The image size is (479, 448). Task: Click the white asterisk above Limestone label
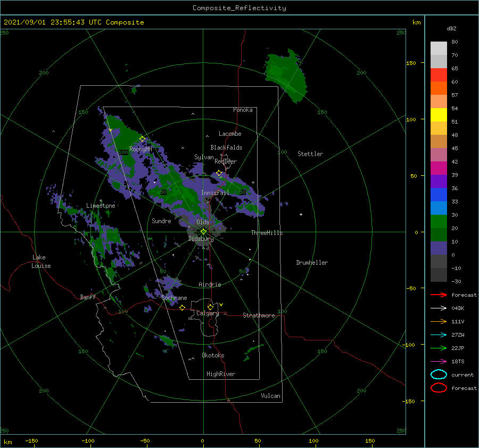click(x=101, y=201)
